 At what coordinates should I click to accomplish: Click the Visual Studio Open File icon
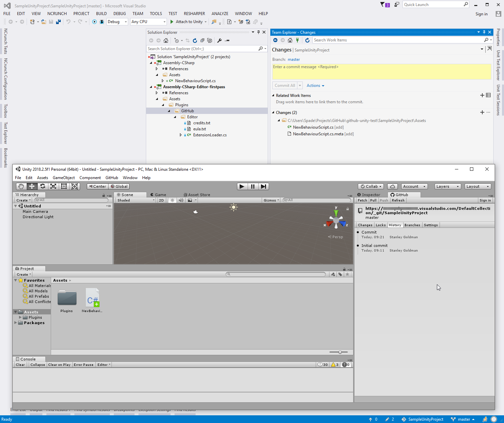point(44,22)
